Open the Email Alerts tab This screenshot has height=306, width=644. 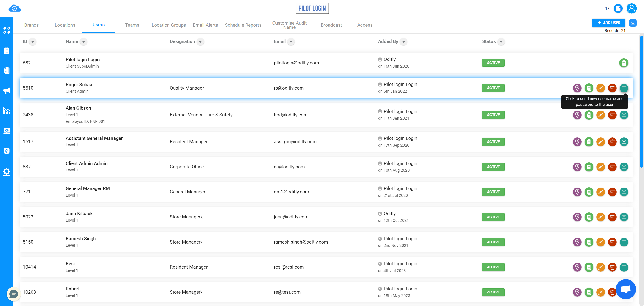205,25
